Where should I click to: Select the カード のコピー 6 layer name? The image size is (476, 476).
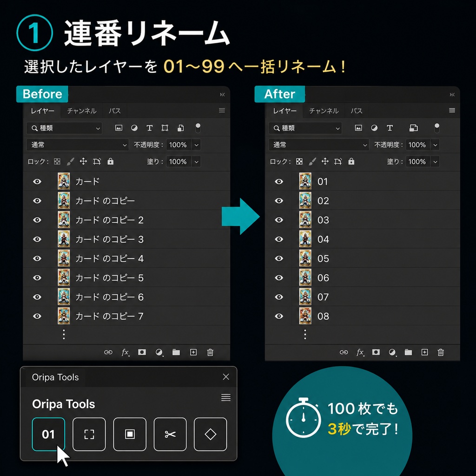point(109,297)
